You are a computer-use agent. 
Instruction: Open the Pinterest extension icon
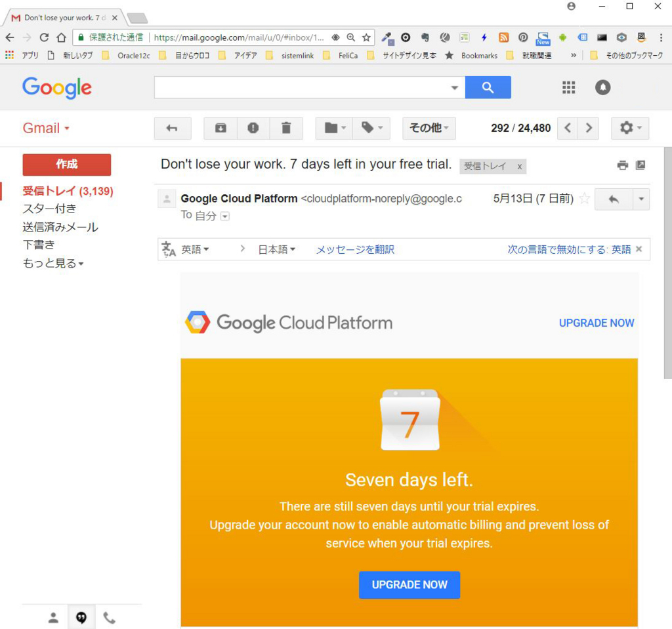click(523, 37)
